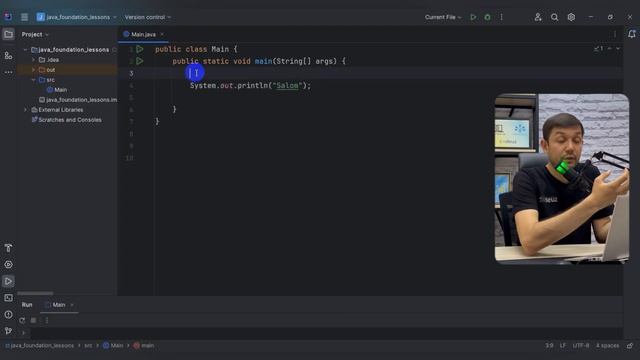Collapse the src folder

coord(33,80)
